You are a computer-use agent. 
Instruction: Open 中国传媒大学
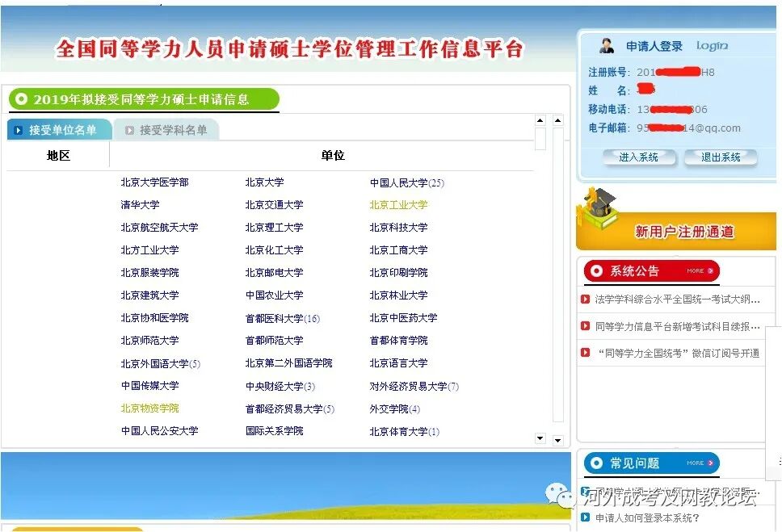(x=149, y=386)
